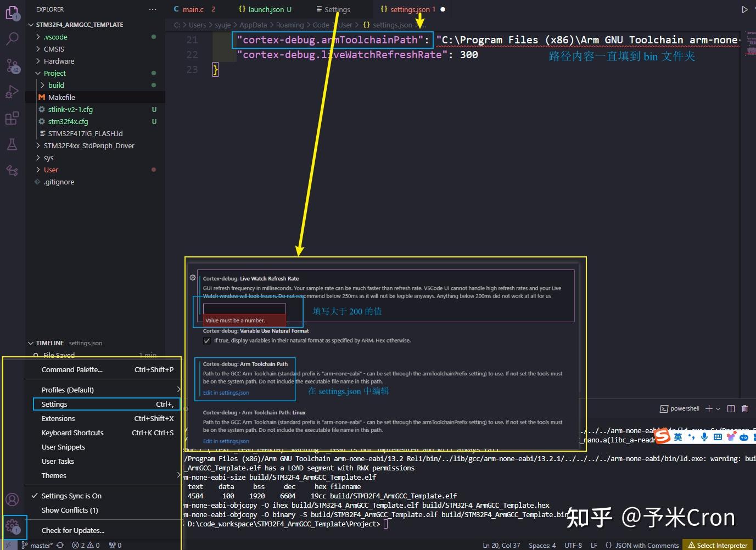
Task: Click the errors and warnings status indicator
Action: tap(85, 545)
